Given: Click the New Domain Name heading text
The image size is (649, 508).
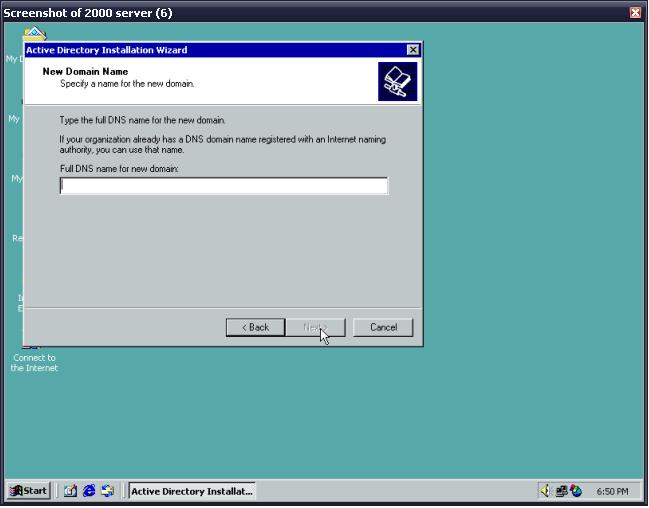Looking at the screenshot, I should point(85,72).
